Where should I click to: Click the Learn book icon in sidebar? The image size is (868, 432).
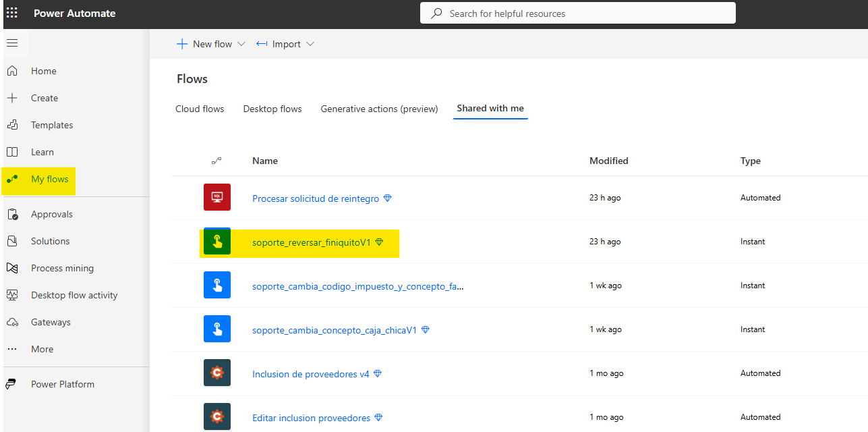tap(12, 152)
